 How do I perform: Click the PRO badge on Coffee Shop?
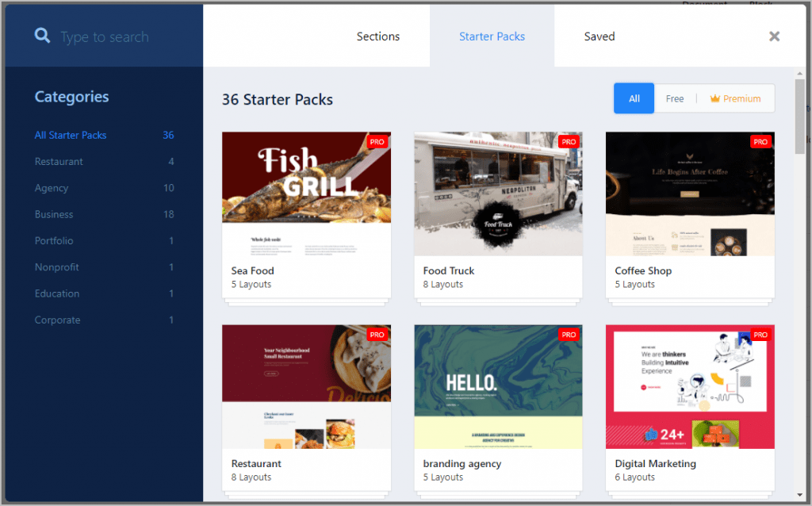[x=761, y=142]
